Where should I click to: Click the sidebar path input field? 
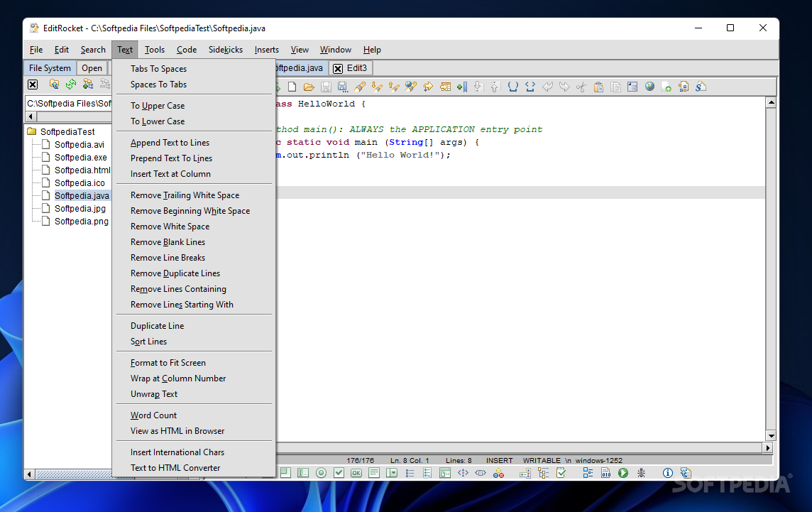coord(68,103)
